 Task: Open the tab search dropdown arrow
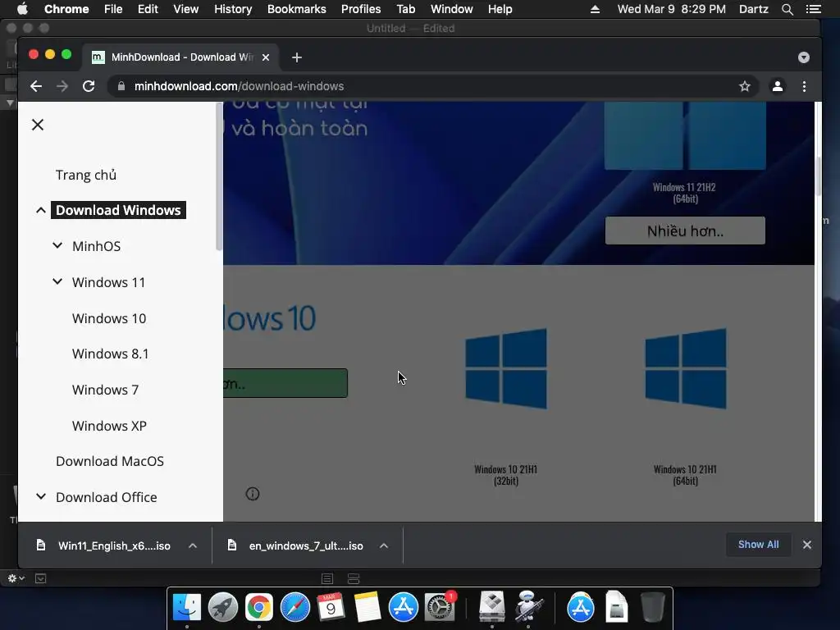pyautogui.click(x=804, y=57)
